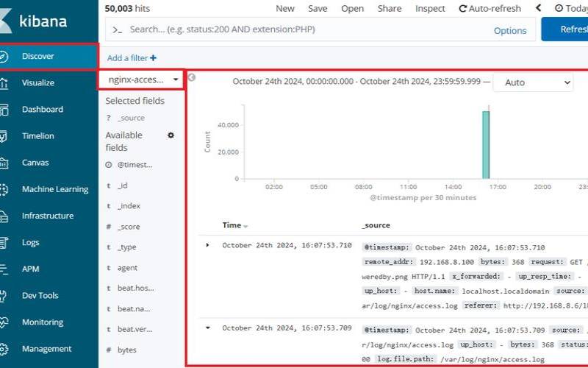Go to Visualize in the sidebar
Screen dimensions: 588x368
[38, 82]
